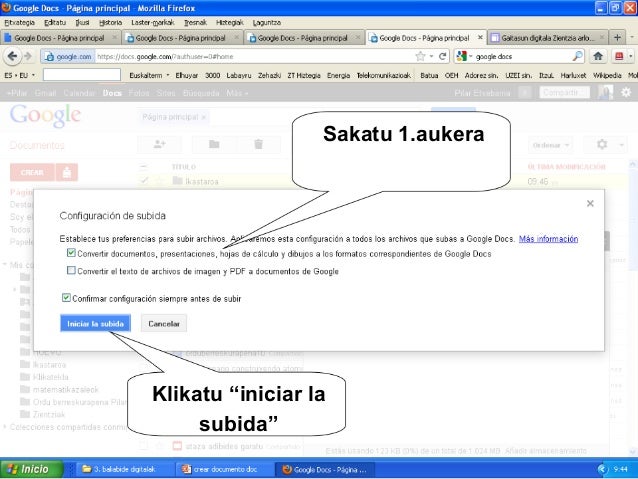
Task: Select Ikastaroa folder in sidebar tree
Action: click(49, 365)
